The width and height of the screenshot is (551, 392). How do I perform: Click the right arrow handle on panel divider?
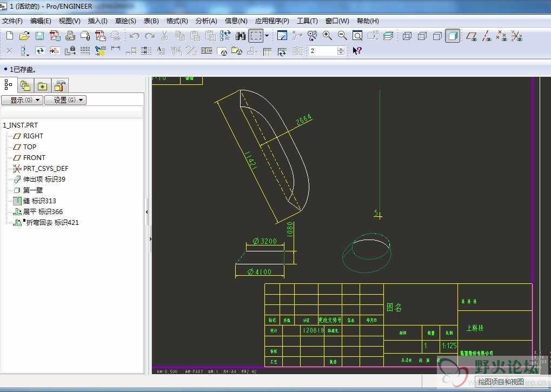click(x=150, y=239)
